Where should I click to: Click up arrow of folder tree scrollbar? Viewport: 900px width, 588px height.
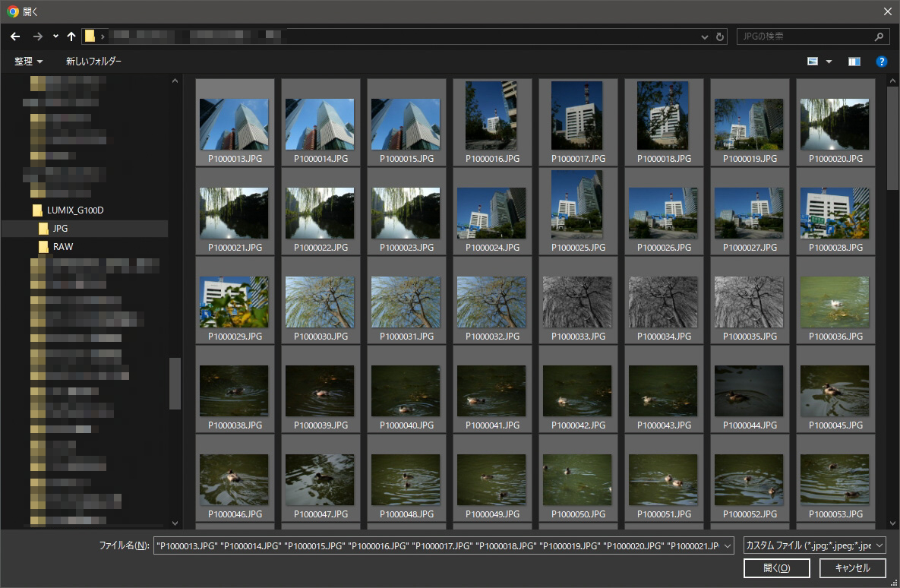(175, 81)
